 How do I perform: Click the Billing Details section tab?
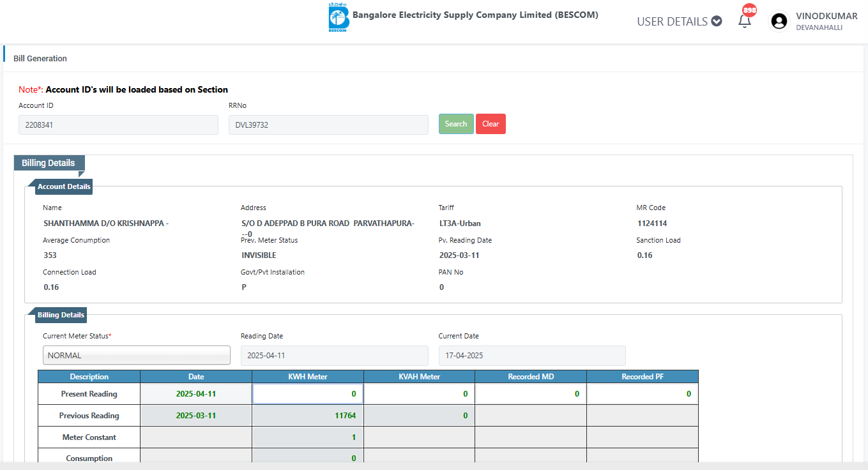[49, 163]
